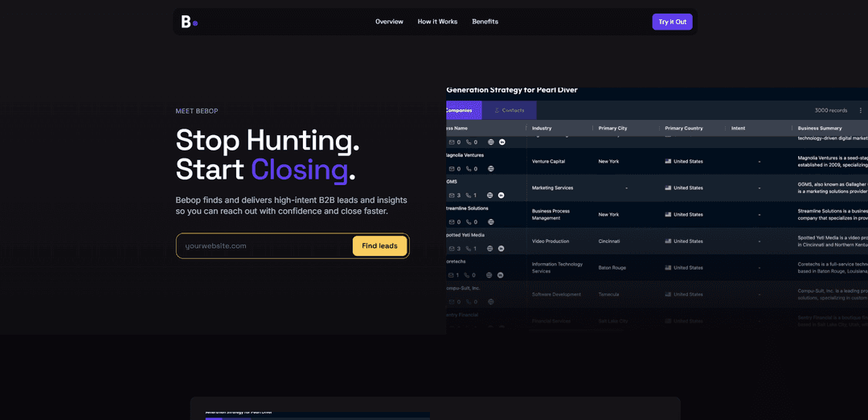Viewport: 868px width, 420px height.
Task: Click the Cincinnati city cell
Action: coord(609,241)
